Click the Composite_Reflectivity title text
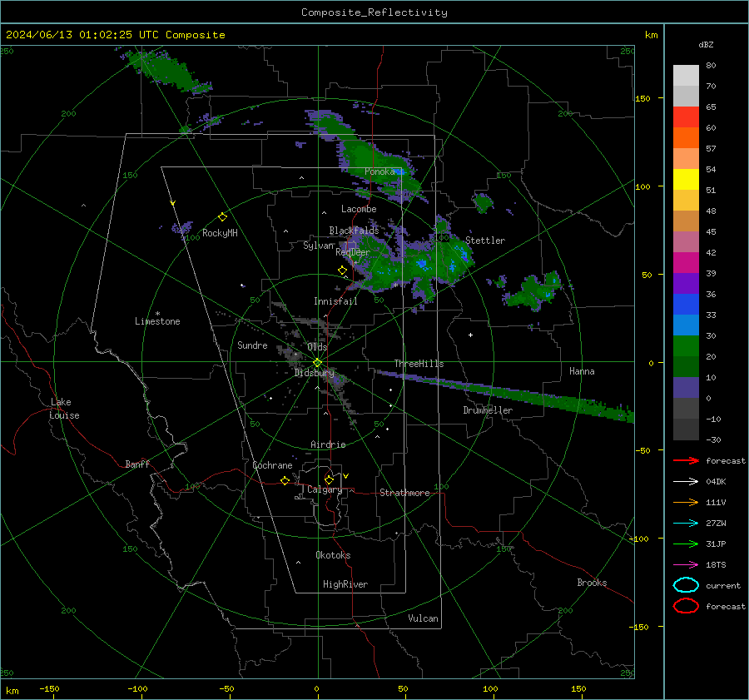The height and width of the screenshot is (700, 749). coord(374,12)
